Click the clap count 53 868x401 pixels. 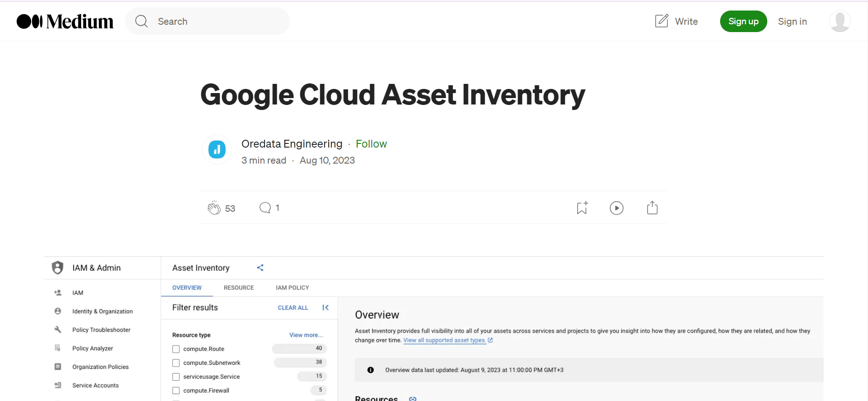coord(230,209)
